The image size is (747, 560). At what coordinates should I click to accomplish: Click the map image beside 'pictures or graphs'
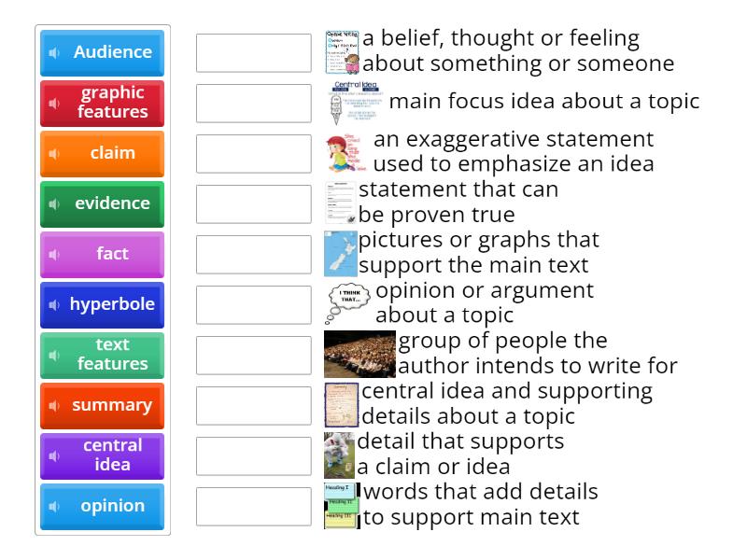point(340,254)
